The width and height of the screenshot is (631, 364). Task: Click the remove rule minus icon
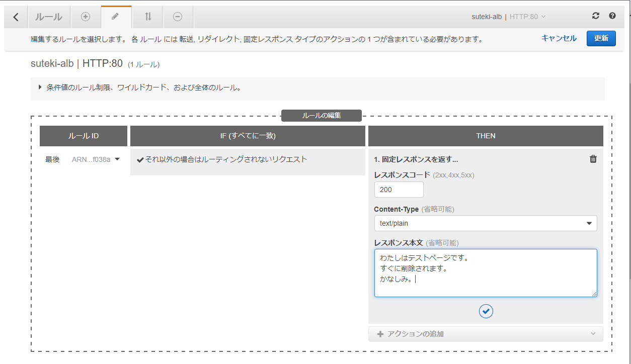click(x=177, y=17)
